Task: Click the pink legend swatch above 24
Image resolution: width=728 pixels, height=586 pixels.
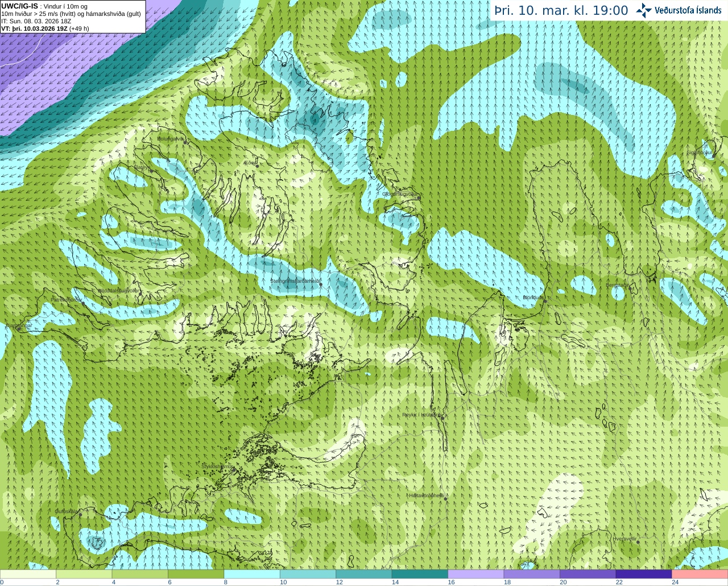Action: tap(700, 574)
